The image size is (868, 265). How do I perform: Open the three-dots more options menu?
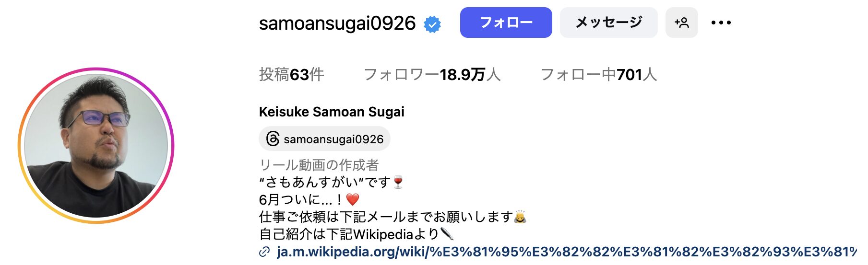coord(721,23)
